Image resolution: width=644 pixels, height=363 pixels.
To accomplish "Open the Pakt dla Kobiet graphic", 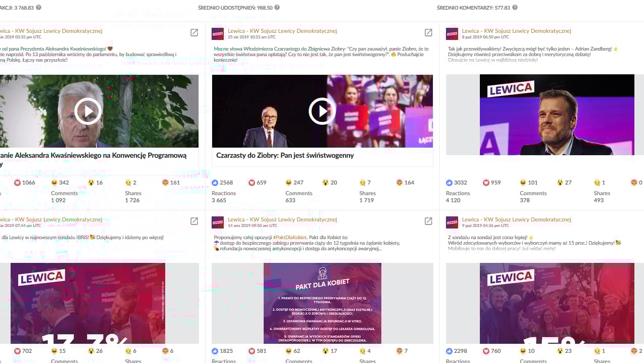I will (x=322, y=303).
